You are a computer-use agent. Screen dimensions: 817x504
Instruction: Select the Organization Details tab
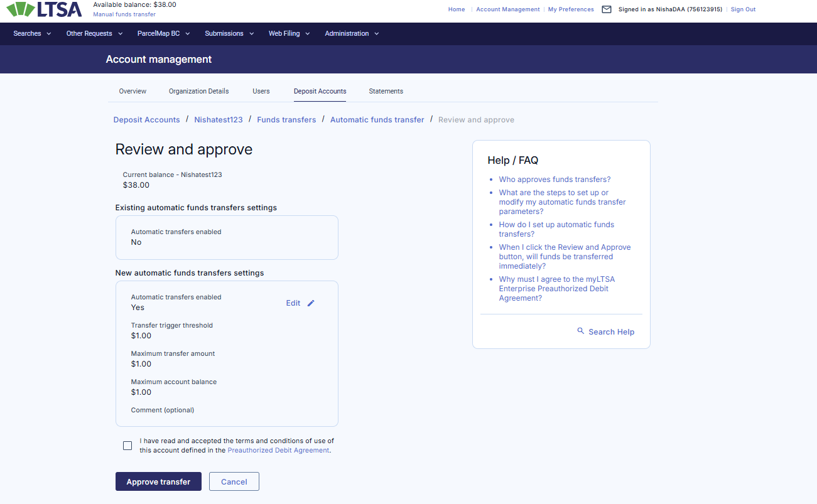[198, 91]
